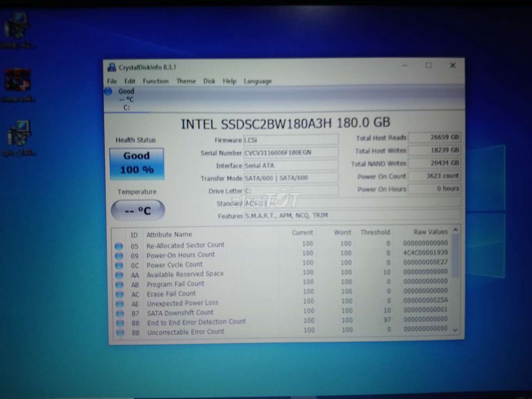Click the Drive Letter field C:
Viewport: 532px width, 399px height.
click(x=291, y=190)
